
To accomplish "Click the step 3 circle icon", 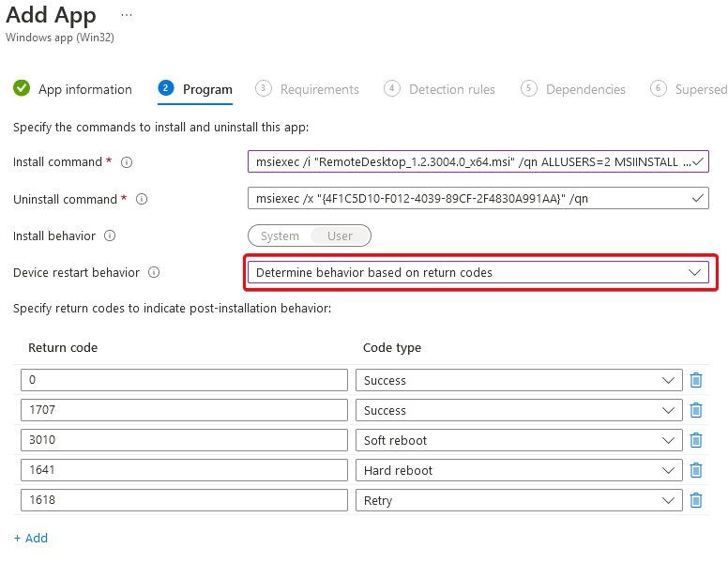I will pyautogui.click(x=264, y=88).
